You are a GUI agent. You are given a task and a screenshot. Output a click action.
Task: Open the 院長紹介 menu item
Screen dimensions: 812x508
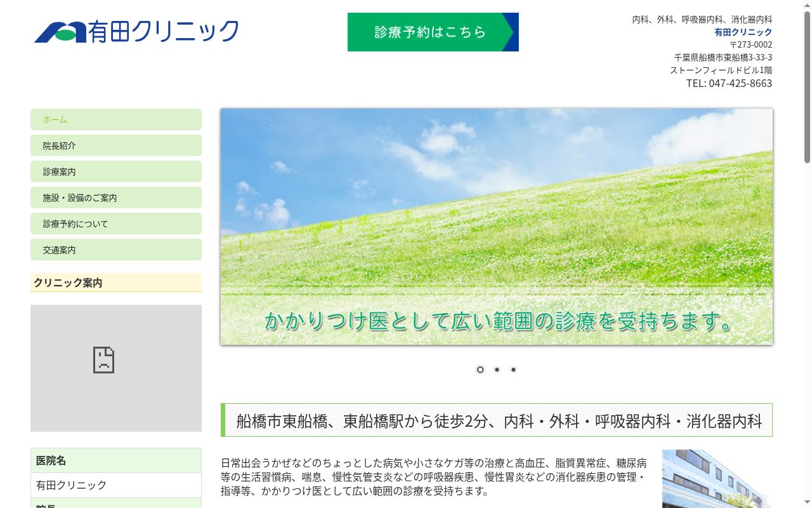click(116, 145)
